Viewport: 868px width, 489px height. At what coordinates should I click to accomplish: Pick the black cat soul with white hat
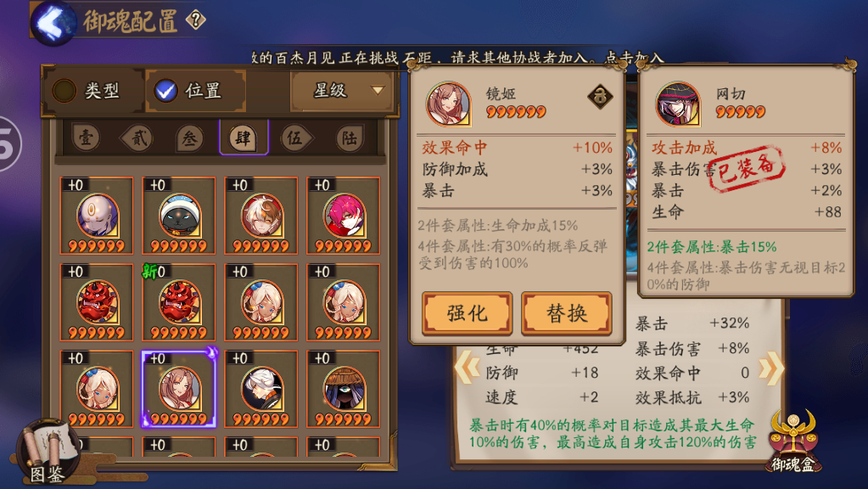(179, 216)
